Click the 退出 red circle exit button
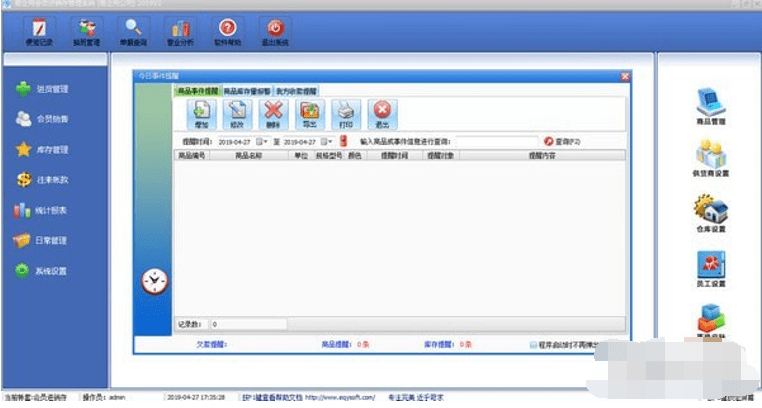 382,115
